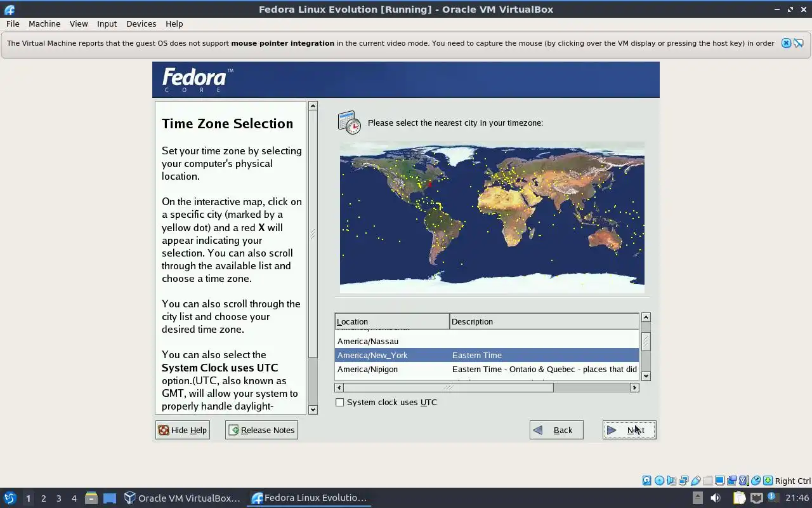
Task: Open the desktop start menu icon
Action: tap(10, 498)
